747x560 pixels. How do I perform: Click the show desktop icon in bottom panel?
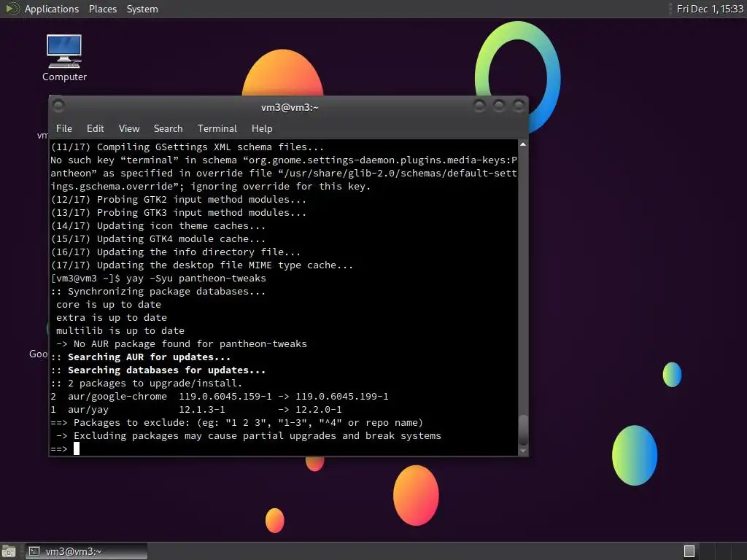pyautogui.click(x=9, y=551)
